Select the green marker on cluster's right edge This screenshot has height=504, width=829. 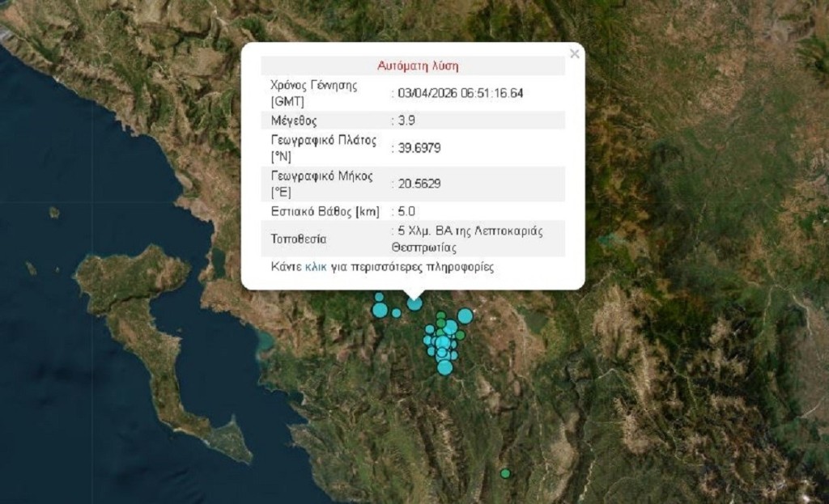pyautogui.click(x=460, y=335)
